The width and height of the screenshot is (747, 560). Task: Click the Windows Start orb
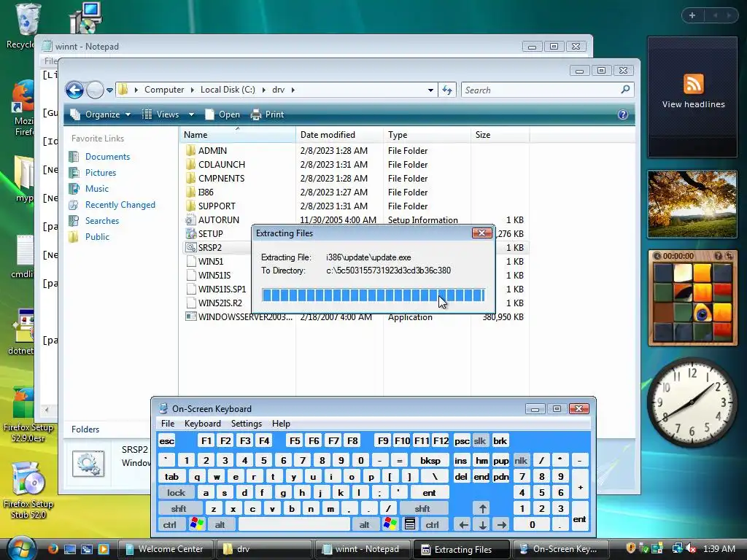point(21,548)
